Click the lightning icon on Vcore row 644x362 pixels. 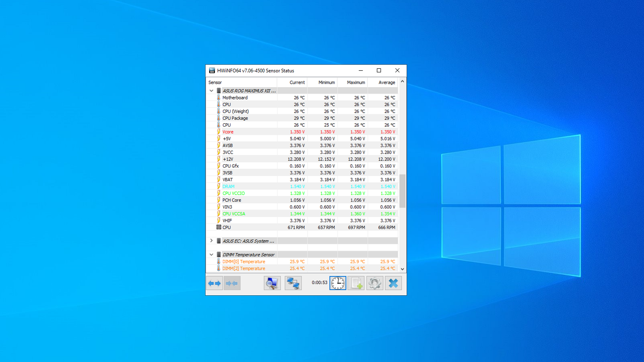219,132
